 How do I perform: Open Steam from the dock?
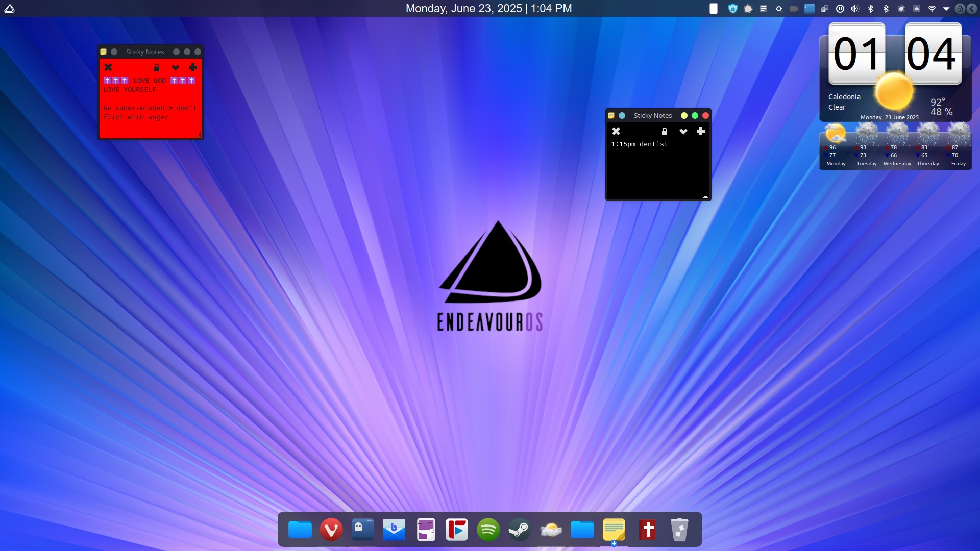[x=519, y=530]
